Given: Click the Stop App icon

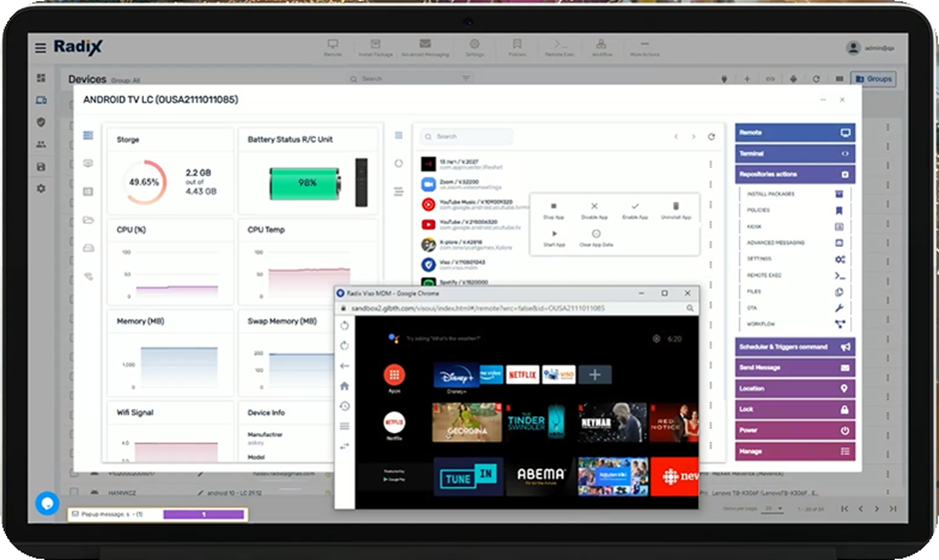Looking at the screenshot, I should [553, 206].
